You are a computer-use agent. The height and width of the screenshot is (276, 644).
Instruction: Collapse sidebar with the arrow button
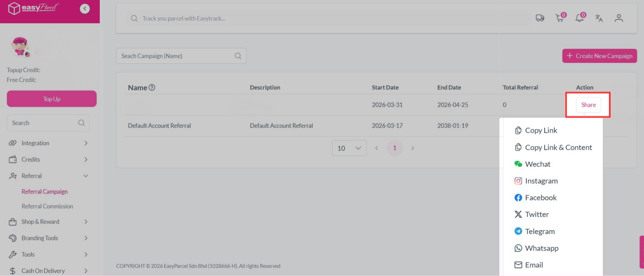point(85,8)
